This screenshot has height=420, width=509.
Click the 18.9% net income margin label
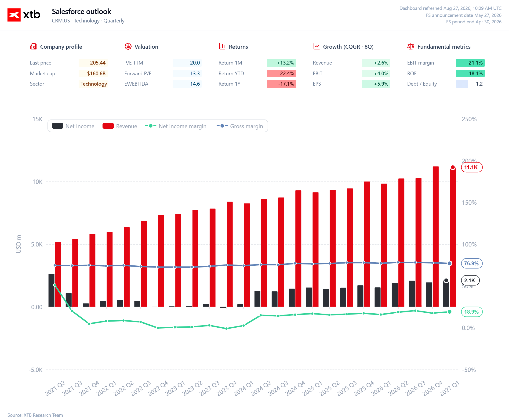472,312
